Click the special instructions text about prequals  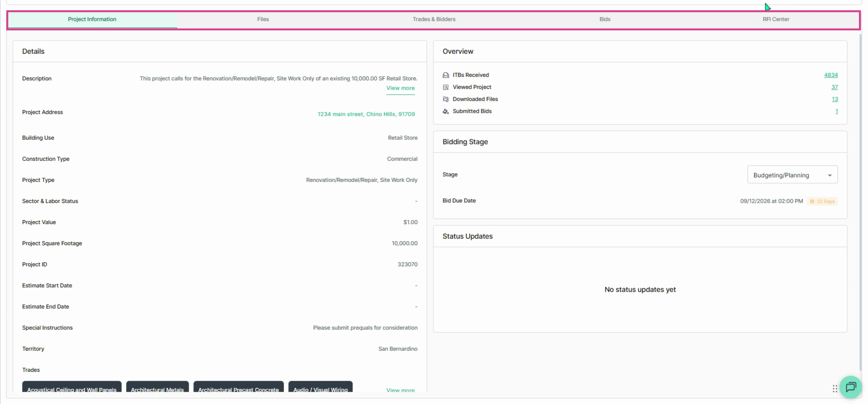(x=365, y=328)
